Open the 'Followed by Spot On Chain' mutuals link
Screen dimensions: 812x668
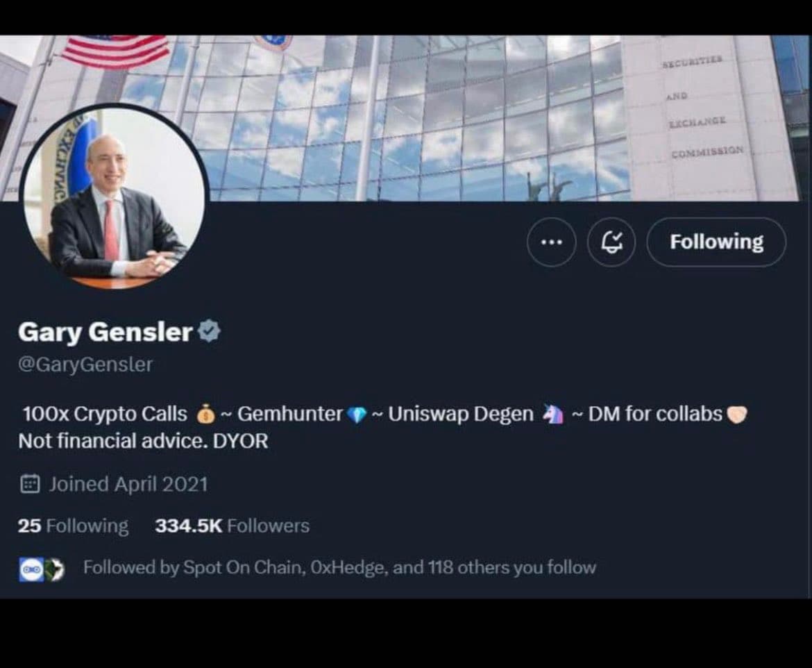tap(339, 568)
